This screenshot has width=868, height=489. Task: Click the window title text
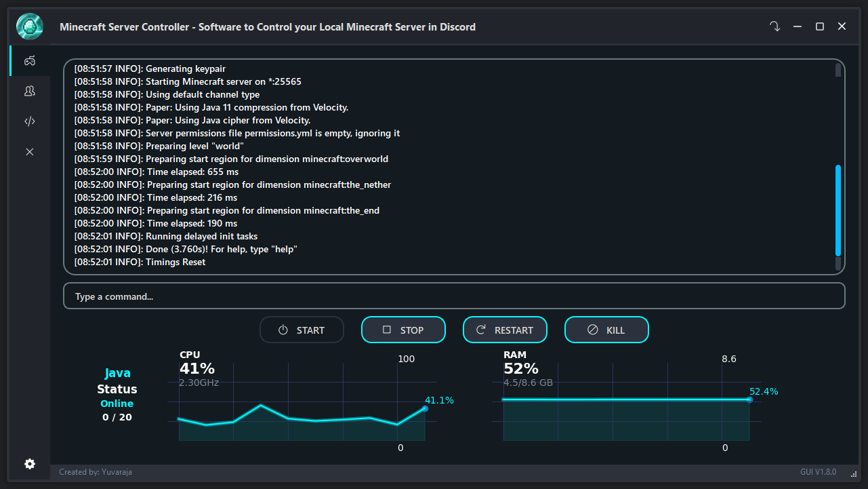tap(268, 27)
